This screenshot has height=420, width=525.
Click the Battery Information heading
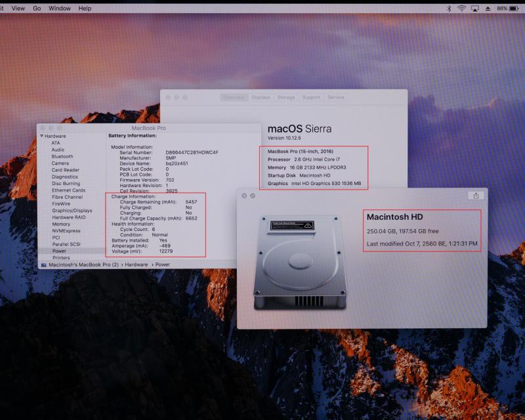point(133,136)
